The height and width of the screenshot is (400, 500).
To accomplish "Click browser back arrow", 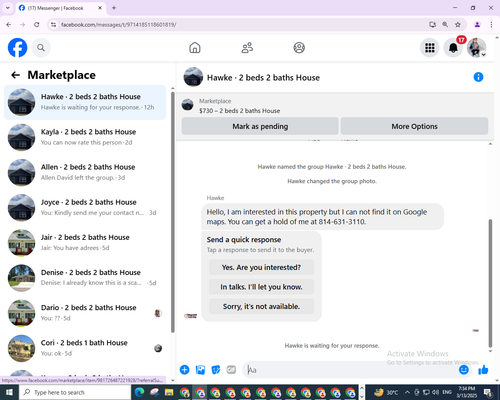I will (x=9, y=25).
